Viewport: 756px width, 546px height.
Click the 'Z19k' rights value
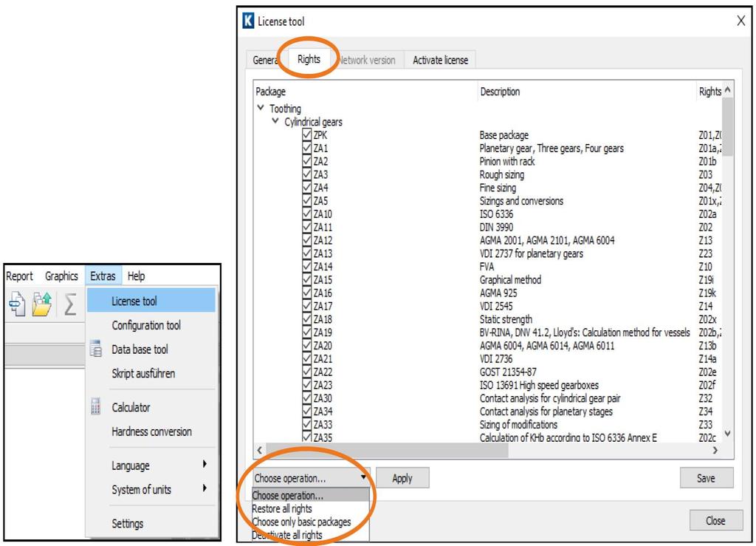(707, 293)
